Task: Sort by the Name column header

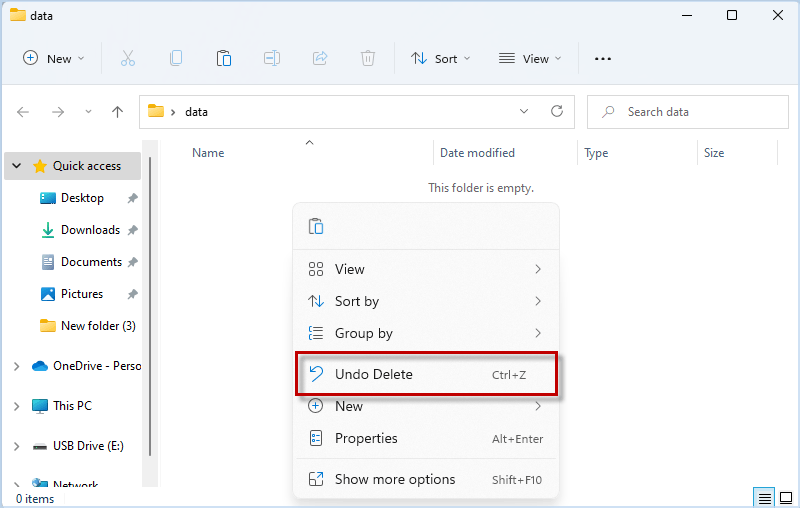Action: 208,153
